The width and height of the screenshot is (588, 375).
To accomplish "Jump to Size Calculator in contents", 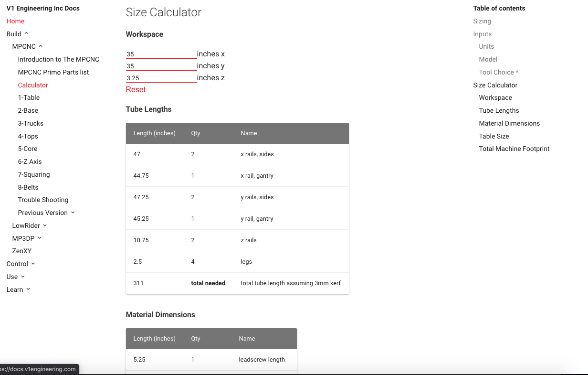I will tap(495, 85).
